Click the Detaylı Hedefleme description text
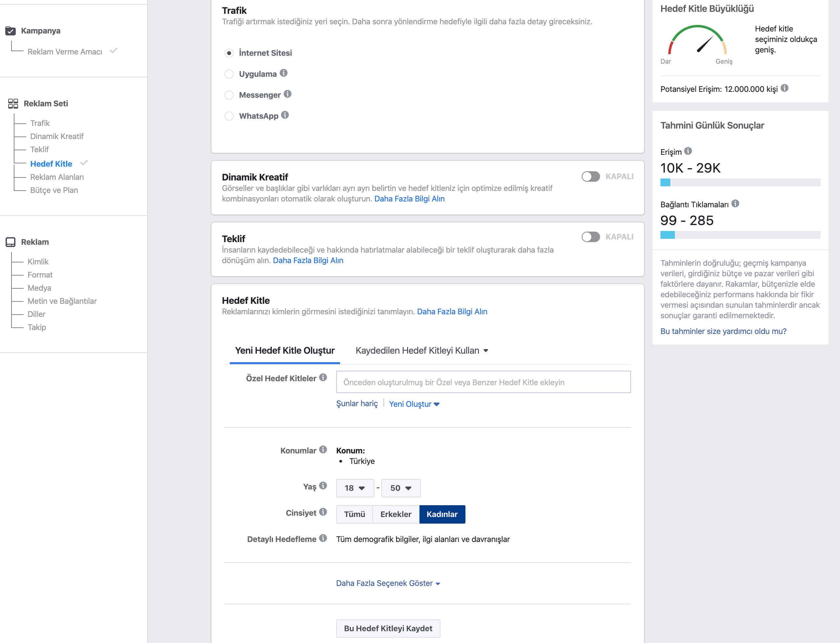 click(x=423, y=539)
